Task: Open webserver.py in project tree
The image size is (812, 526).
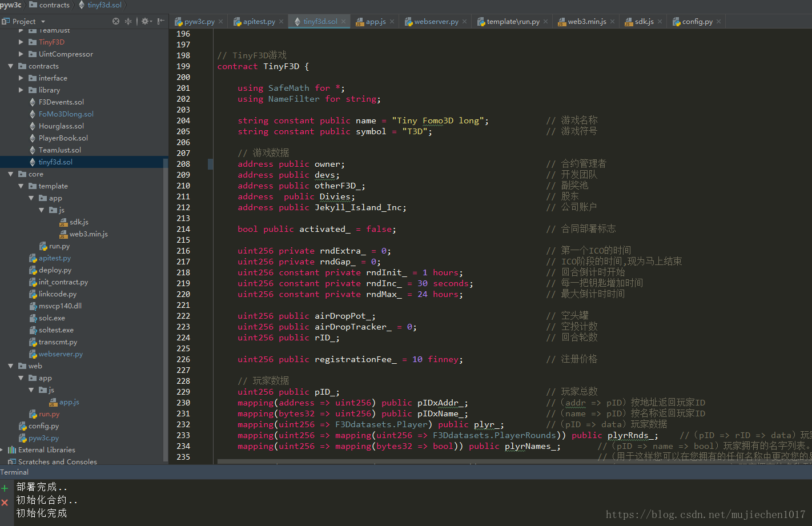Action: 61,354
